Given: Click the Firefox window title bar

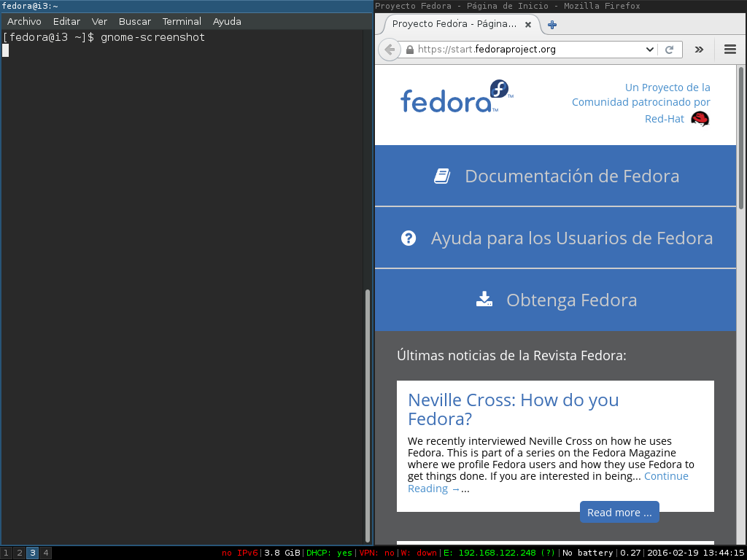Looking at the screenshot, I should click(x=560, y=6).
